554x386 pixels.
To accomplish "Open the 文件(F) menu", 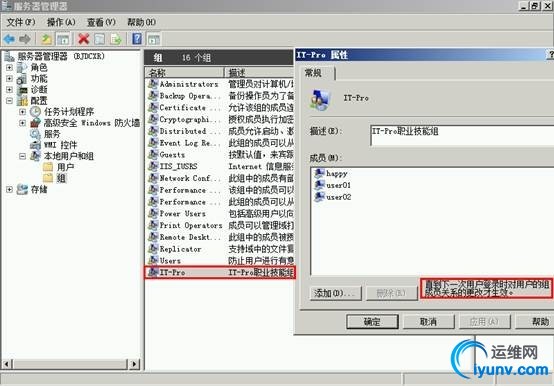I will (21, 22).
